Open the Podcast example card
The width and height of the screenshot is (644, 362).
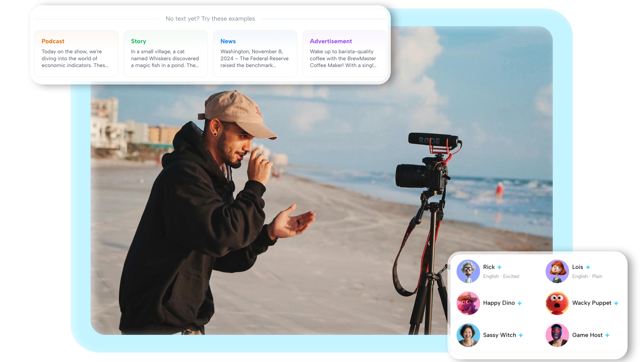pyautogui.click(x=76, y=53)
